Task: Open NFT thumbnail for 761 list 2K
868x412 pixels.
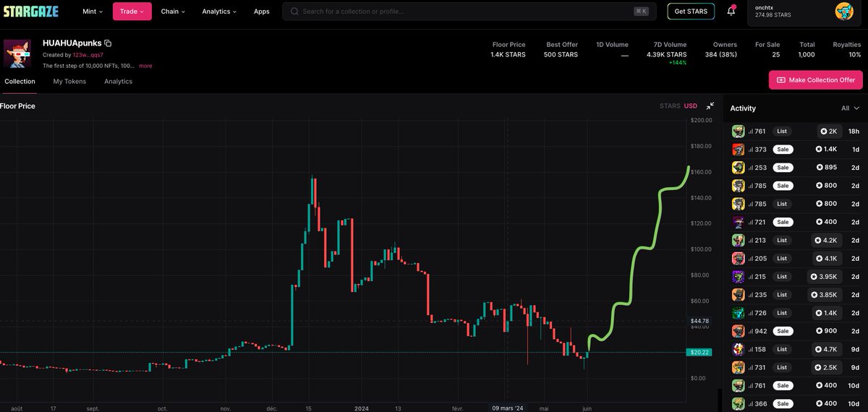Action: [739, 132]
